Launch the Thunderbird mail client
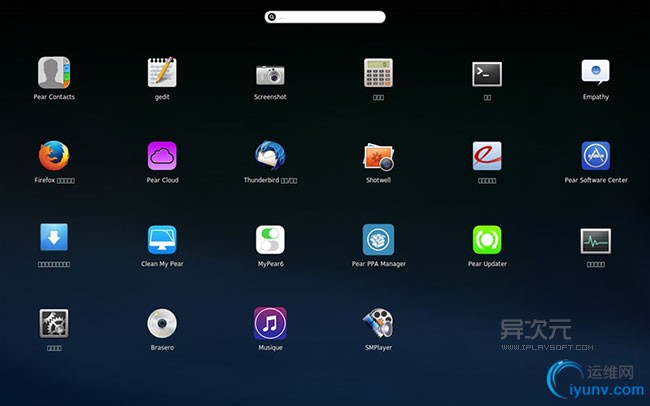 click(270, 156)
